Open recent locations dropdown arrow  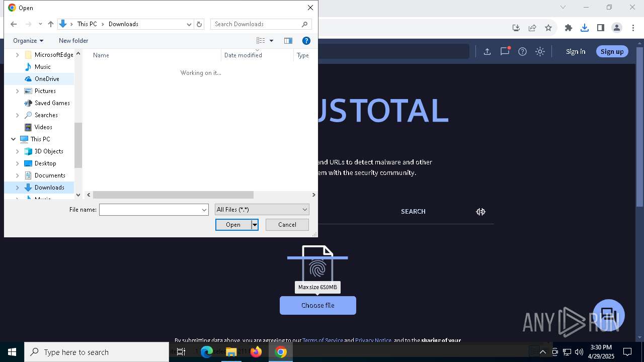pos(40,24)
